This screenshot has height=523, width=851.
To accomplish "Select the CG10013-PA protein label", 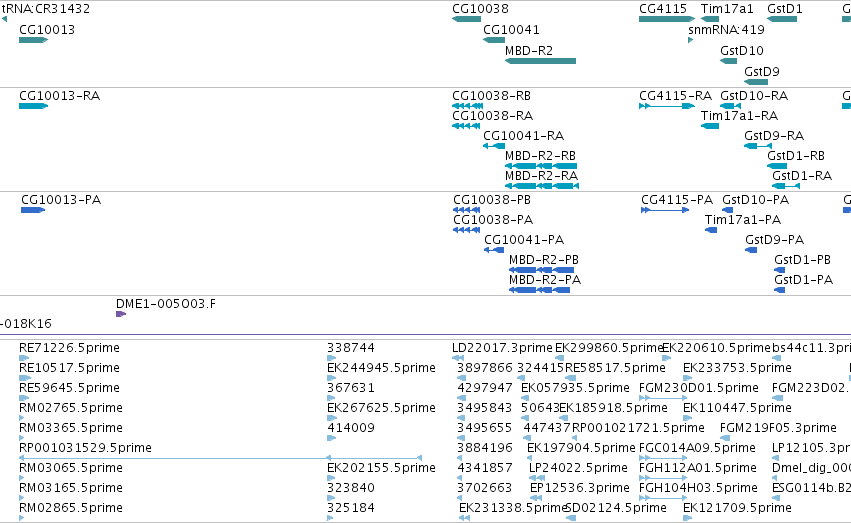I will click(61, 200).
